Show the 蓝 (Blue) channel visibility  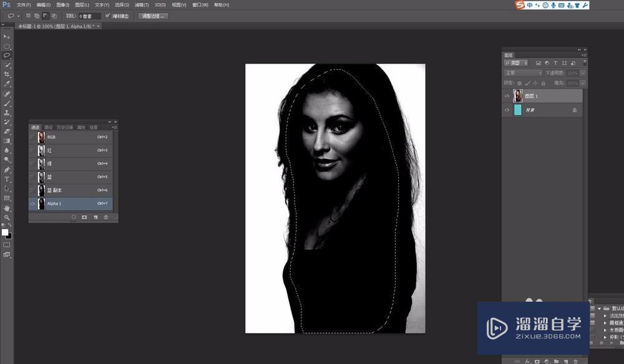32,177
